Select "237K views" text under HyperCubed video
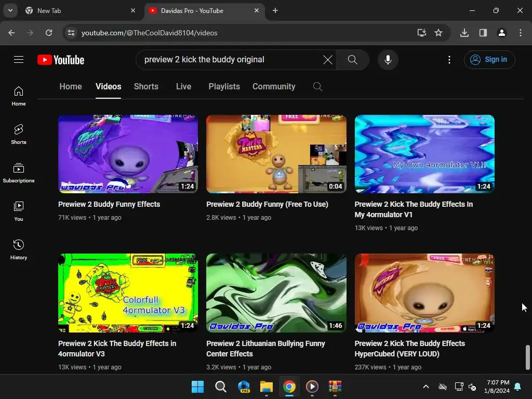Screen dimensions: 532x399 click(x=370, y=367)
